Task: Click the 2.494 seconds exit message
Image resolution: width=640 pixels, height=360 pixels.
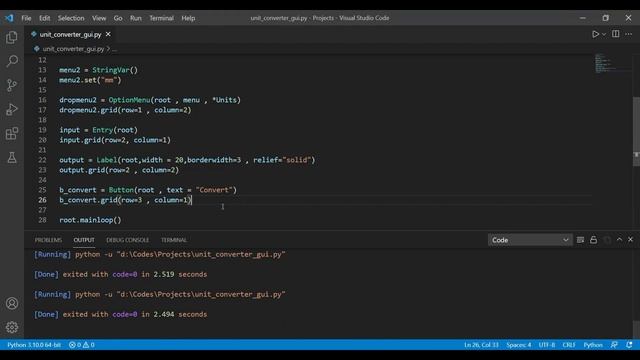Action: 120,314
